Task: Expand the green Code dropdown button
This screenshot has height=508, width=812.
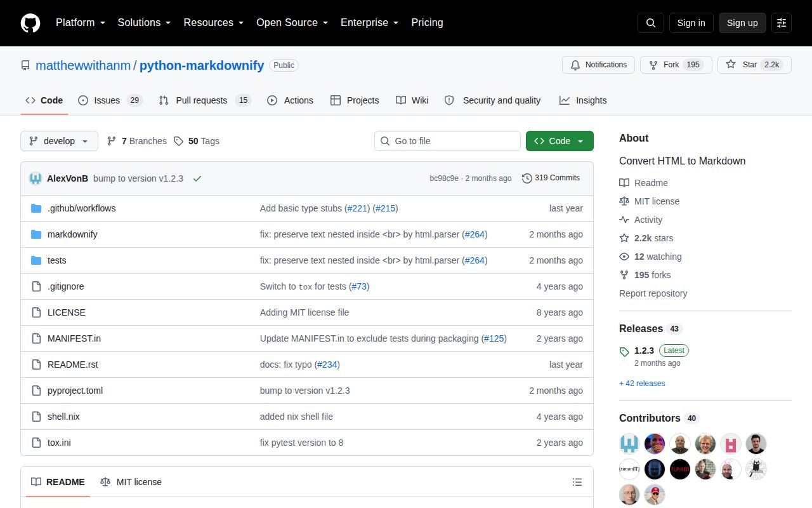Action: coord(560,141)
